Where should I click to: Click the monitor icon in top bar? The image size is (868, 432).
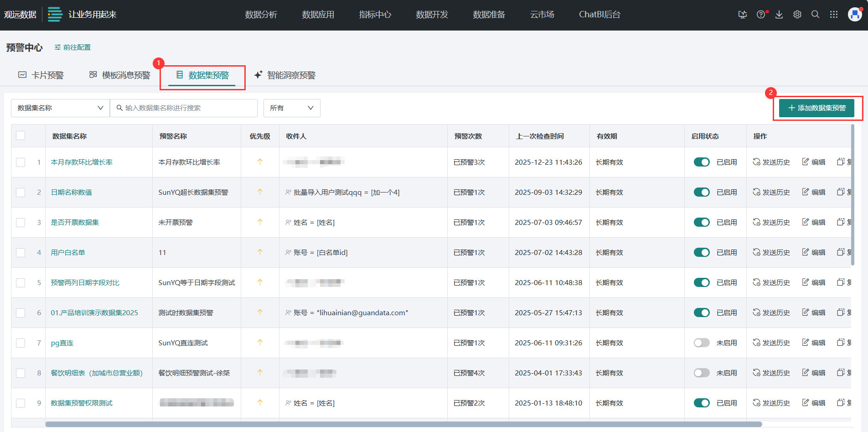742,15
